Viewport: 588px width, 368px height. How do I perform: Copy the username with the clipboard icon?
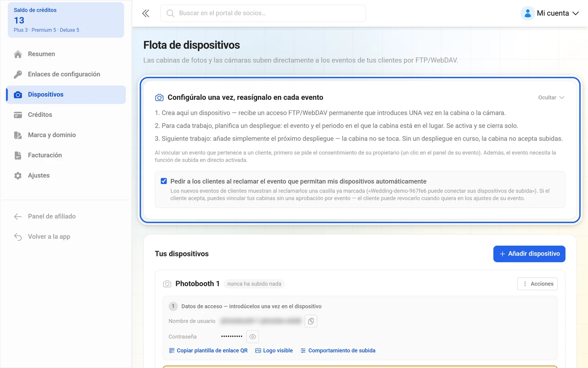[x=311, y=321]
